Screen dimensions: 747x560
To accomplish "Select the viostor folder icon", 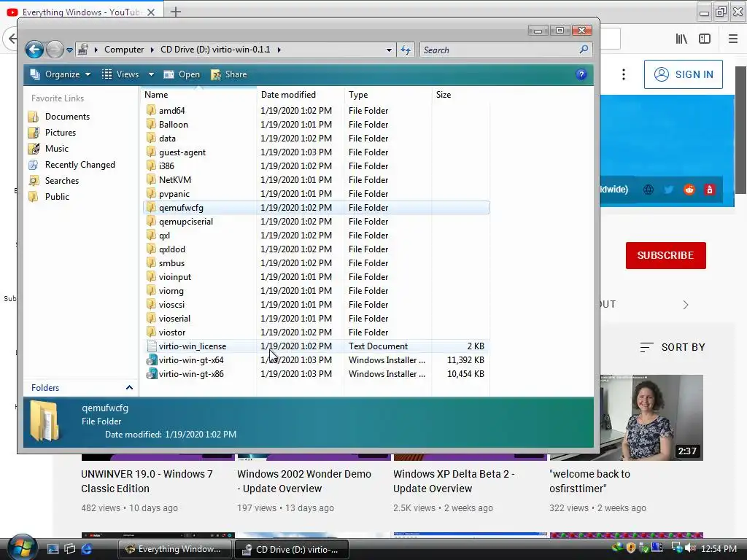I will click(x=151, y=332).
